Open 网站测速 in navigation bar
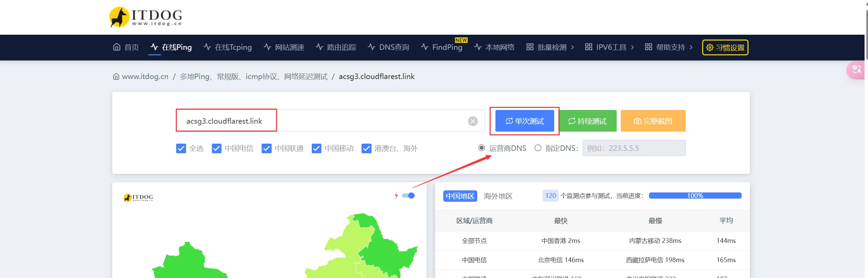This screenshot has height=278, width=868. tap(284, 47)
